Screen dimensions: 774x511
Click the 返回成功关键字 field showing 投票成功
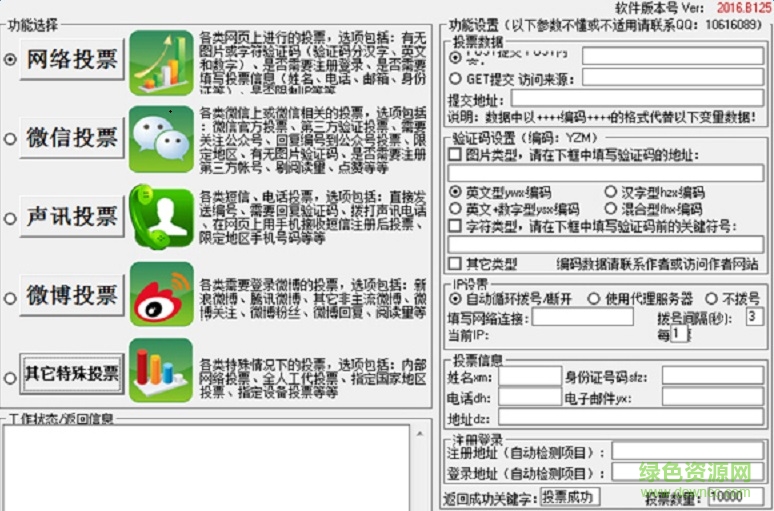coord(570,496)
